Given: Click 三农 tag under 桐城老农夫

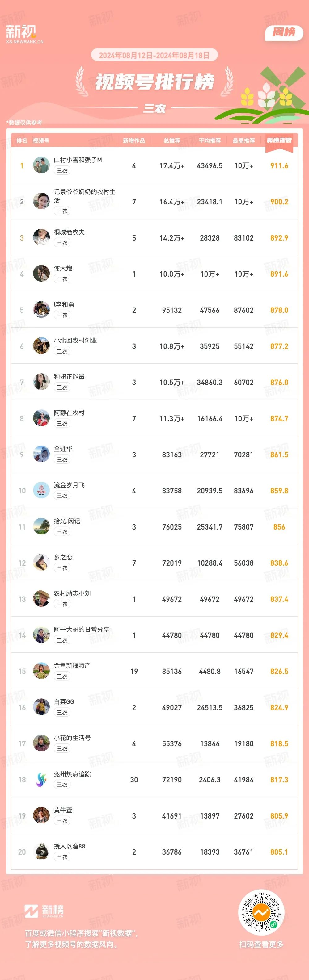Looking at the screenshot, I should [x=62, y=243].
